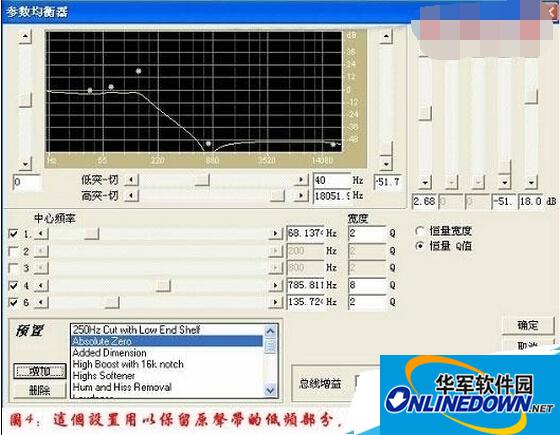Screen dimensions: 560x435
Task: Click band 6 center frequency slider thumb
Action: tap(112, 302)
